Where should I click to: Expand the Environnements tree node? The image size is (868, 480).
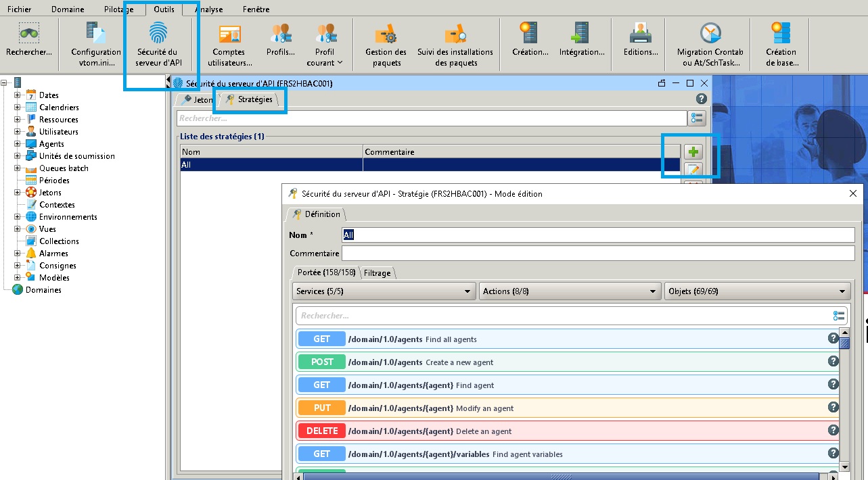pyautogui.click(x=18, y=217)
